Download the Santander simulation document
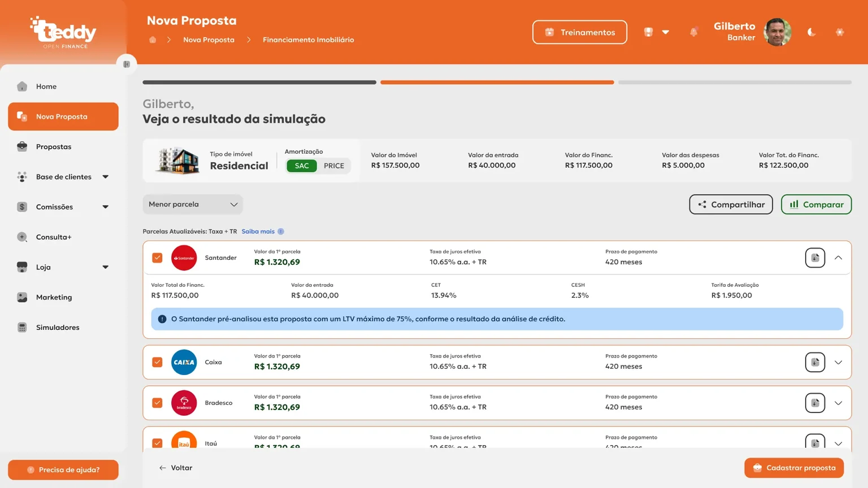 815,258
